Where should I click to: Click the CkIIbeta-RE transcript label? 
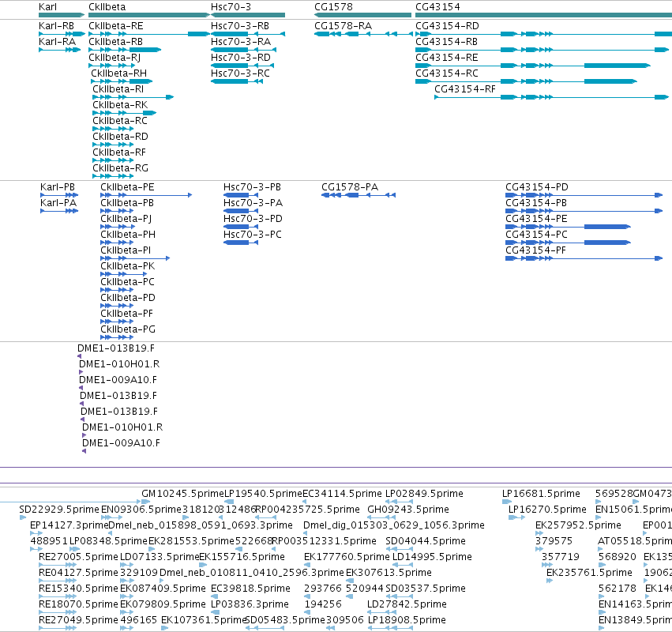(x=116, y=26)
